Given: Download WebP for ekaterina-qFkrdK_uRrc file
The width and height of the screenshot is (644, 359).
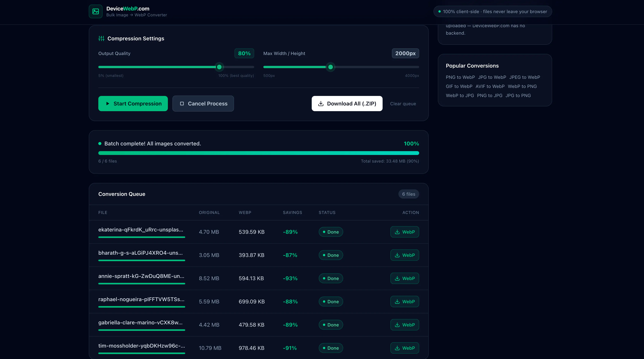Looking at the screenshot, I should coord(405,232).
